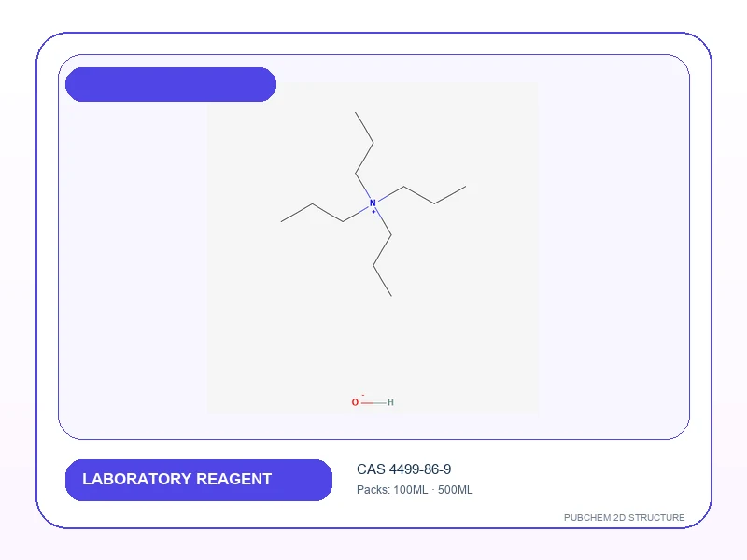Select the CAS 4499-86-9 text
Viewport: 747px width, 560px height.
pos(403,469)
